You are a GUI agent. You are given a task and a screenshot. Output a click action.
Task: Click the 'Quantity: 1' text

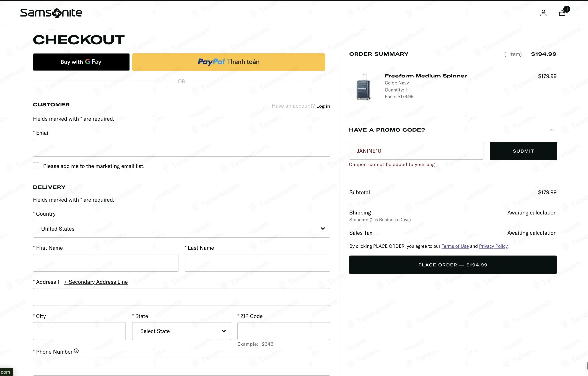coord(396,90)
